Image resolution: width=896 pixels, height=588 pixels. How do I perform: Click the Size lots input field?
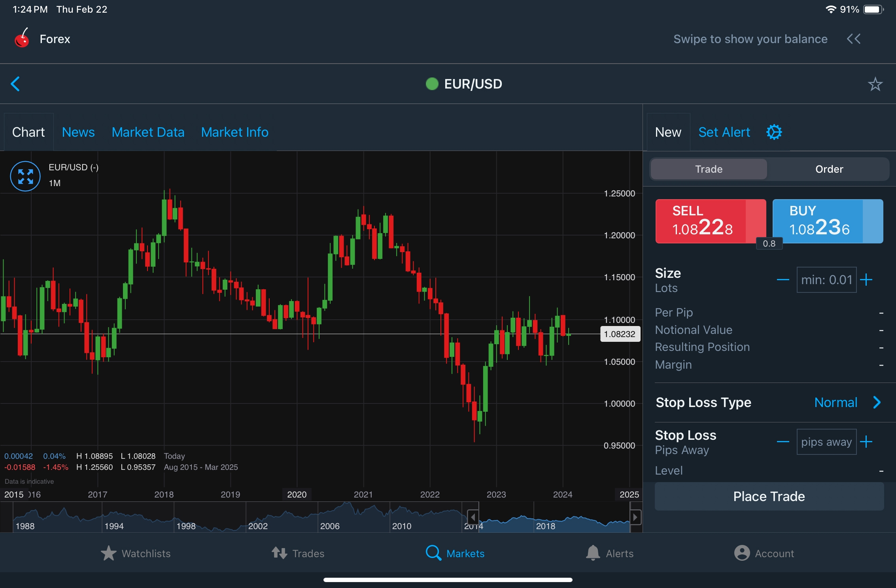pyautogui.click(x=826, y=280)
